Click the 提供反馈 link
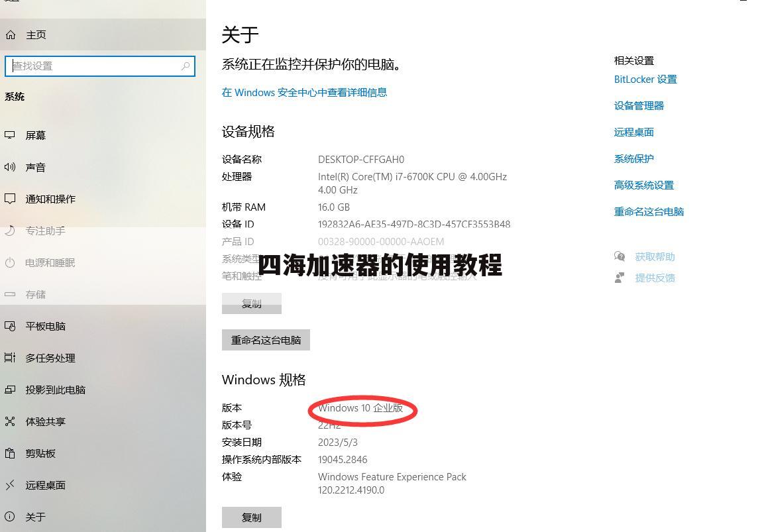 655,278
